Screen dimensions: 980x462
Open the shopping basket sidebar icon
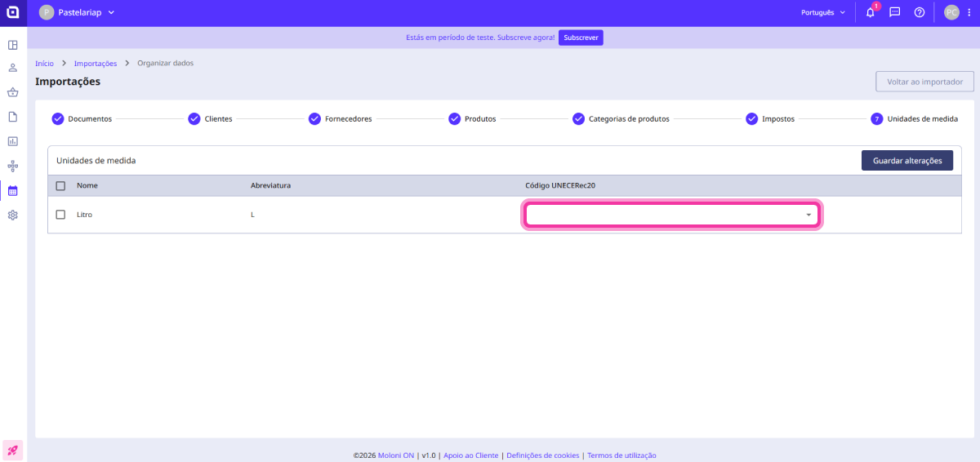pos(13,92)
